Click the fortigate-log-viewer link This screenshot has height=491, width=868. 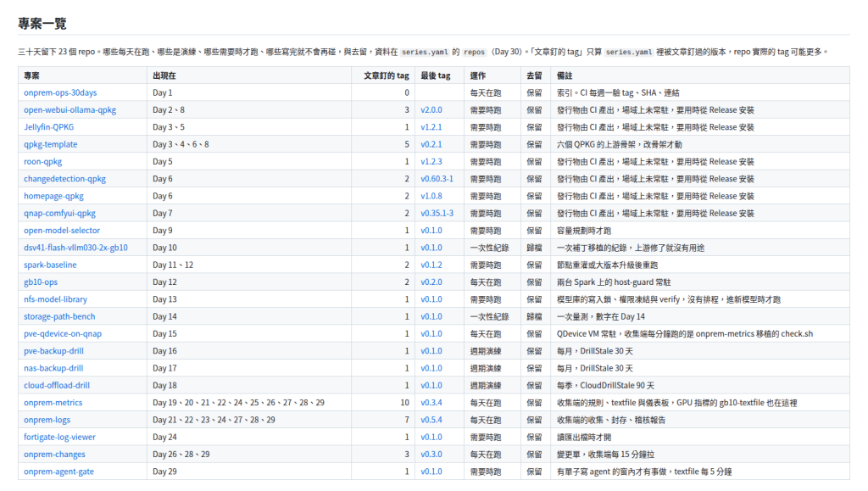(59, 437)
